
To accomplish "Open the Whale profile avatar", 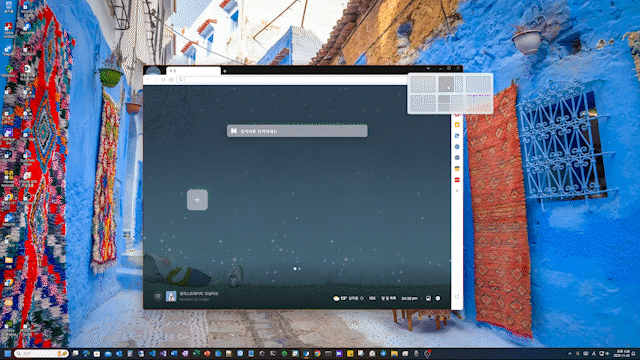I will [x=153, y=71].
